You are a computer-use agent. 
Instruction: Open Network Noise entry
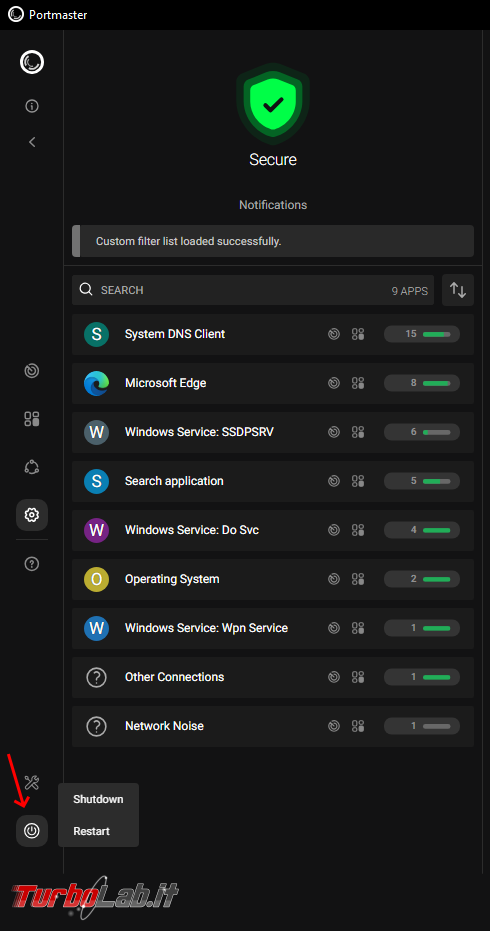[273, 726]
